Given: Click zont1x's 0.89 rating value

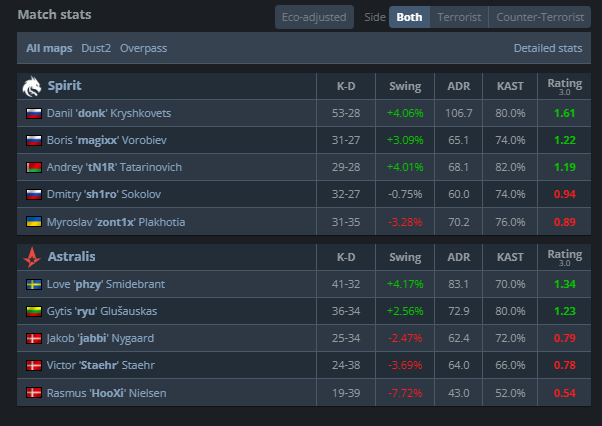Looking at the screenshot, I should click(564, 222).
